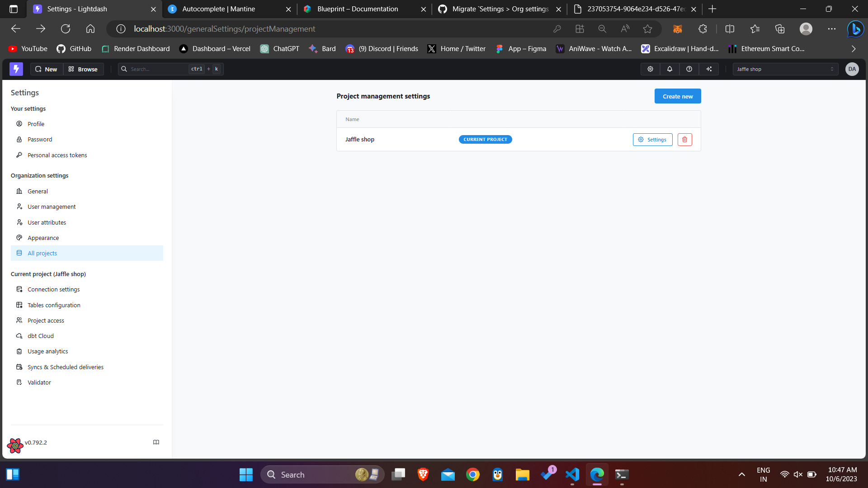Click the Lightdash lightning bolt logo

16,69
